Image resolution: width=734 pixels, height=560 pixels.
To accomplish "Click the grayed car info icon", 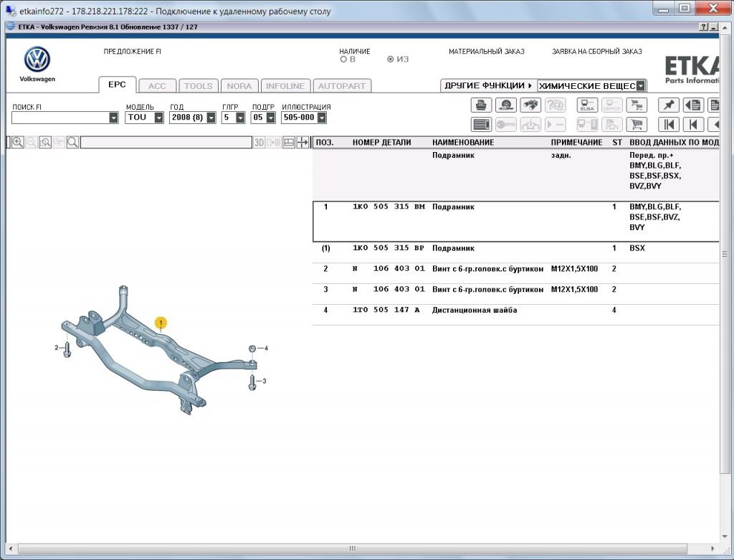I will coord(530,125).
